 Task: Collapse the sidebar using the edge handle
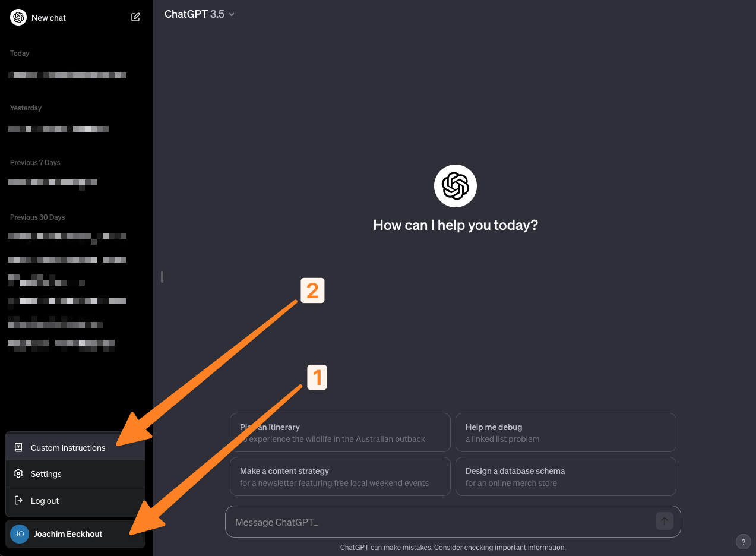(x=161, y=277)
